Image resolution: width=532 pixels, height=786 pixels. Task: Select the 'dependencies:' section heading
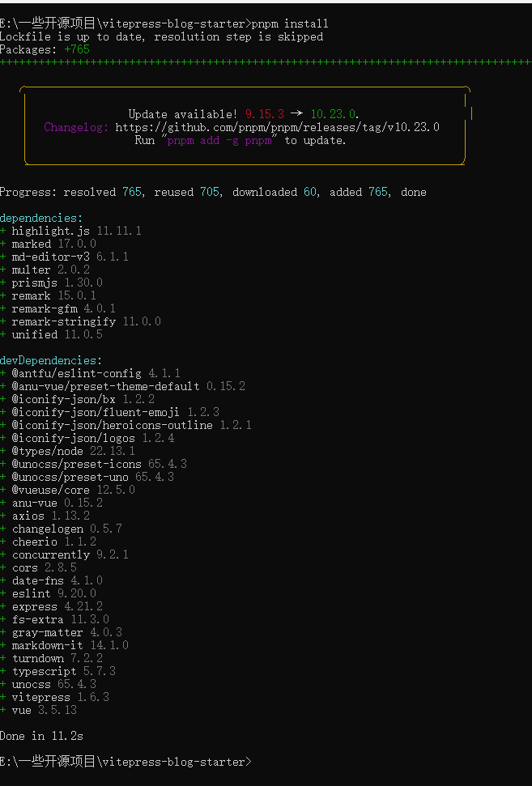point(41,218)
